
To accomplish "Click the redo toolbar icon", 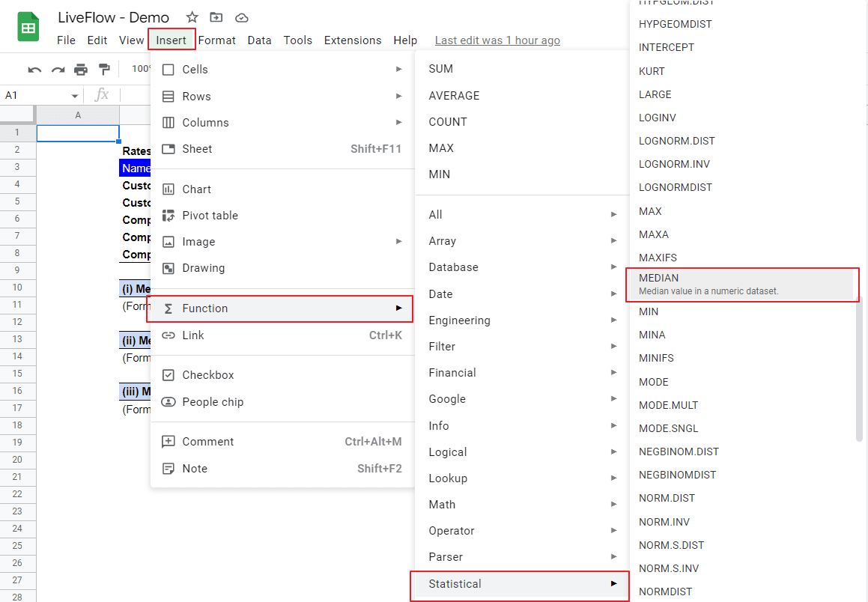I will coord(58,69).
